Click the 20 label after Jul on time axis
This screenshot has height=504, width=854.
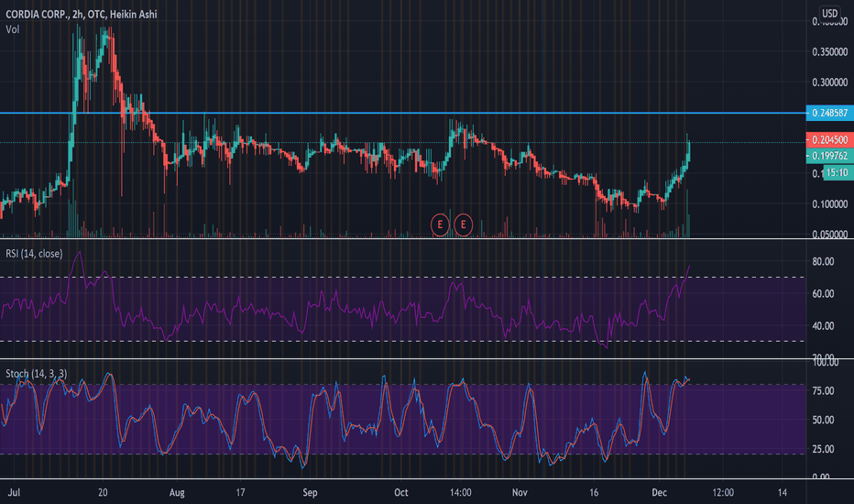[103, 493]
